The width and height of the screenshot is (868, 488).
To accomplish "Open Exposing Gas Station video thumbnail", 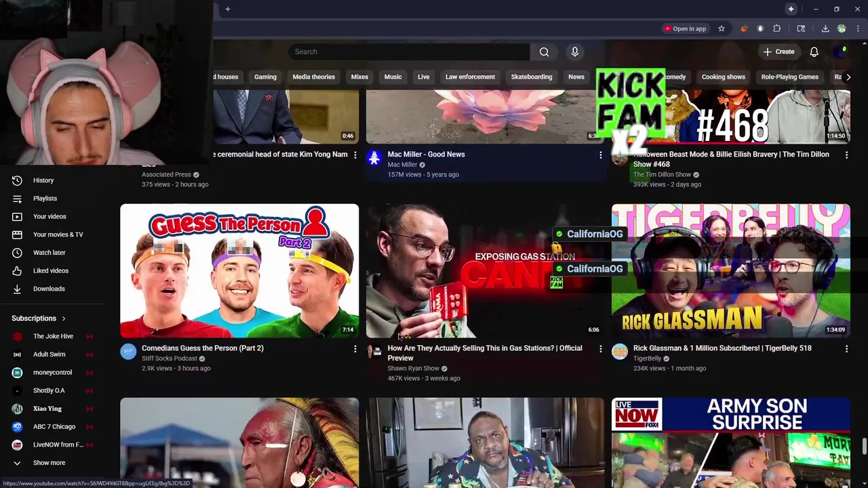I will [485, 270].
